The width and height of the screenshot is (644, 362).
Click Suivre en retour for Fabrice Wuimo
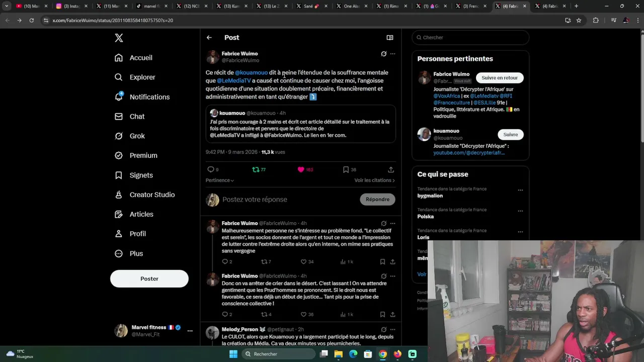click(500, 78)
